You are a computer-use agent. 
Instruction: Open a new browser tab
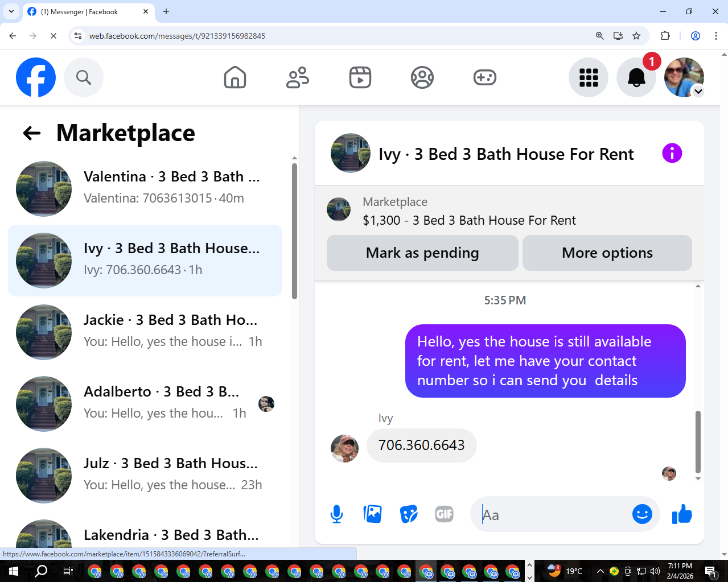[166, 11]
